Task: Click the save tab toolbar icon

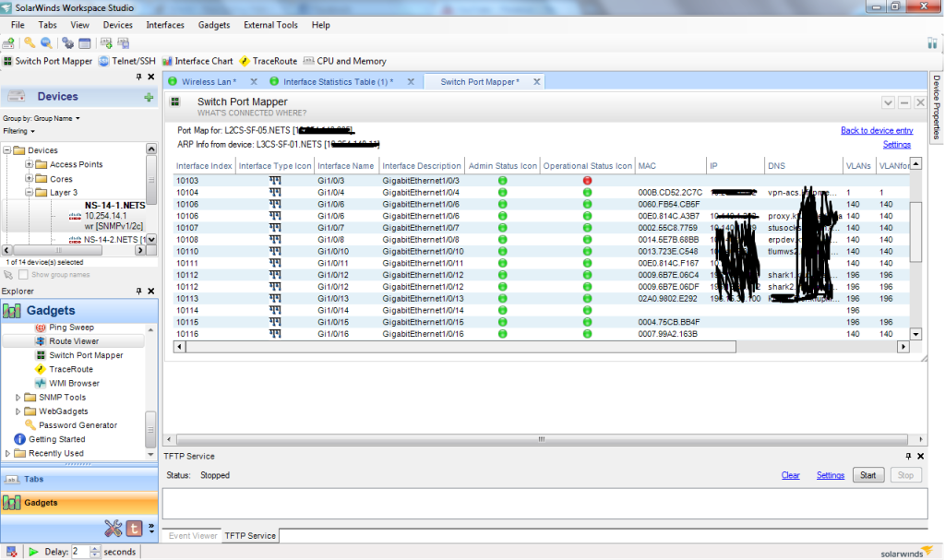Action: pyautogui.click(x=124, y=42)
